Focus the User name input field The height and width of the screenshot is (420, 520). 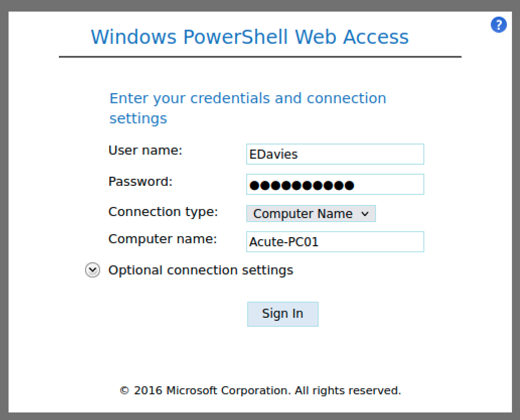coord(335,154)
